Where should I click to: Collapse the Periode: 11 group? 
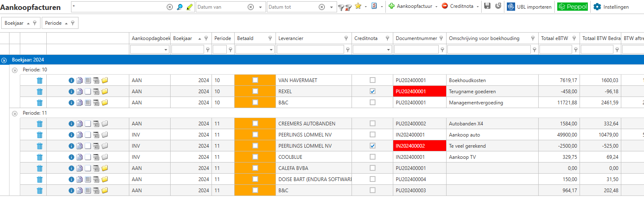[15, 113]
